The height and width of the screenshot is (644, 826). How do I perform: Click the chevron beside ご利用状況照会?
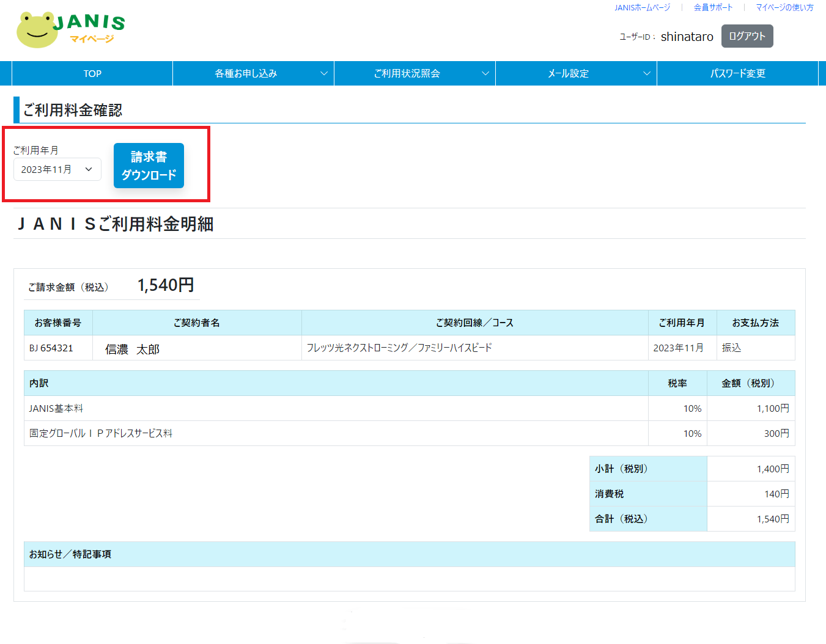(x=485, y=73)
